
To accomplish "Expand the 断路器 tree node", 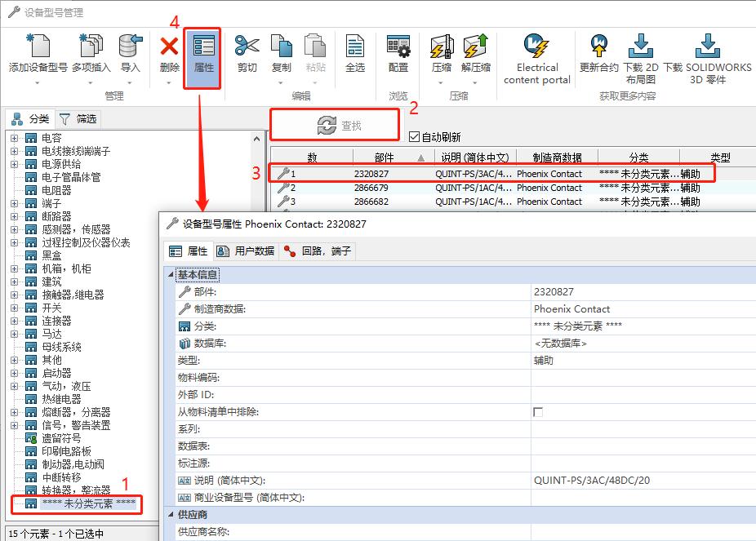I will click(x=14, y=216).
